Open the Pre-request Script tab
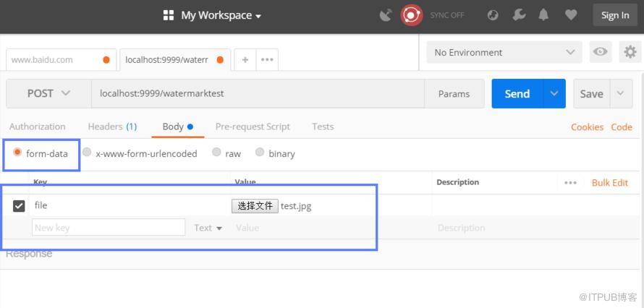The height and width of the screenshot is (308, 644). click(253, 127)
